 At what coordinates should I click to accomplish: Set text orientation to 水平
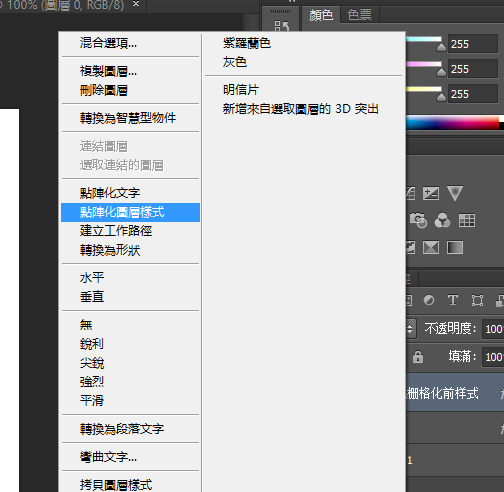(x=130, y=278)
